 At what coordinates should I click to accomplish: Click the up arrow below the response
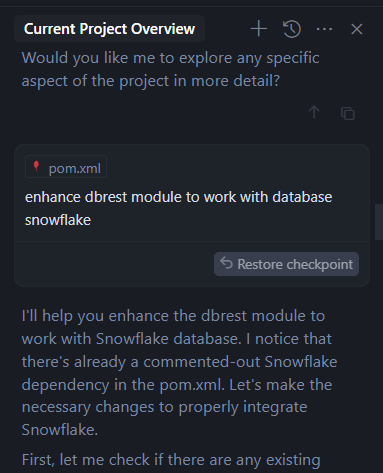[314, 112]
